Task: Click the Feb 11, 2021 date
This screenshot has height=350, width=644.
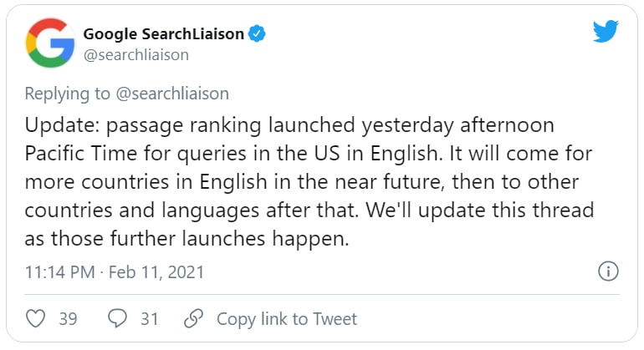Action: [x=158, y=272]
